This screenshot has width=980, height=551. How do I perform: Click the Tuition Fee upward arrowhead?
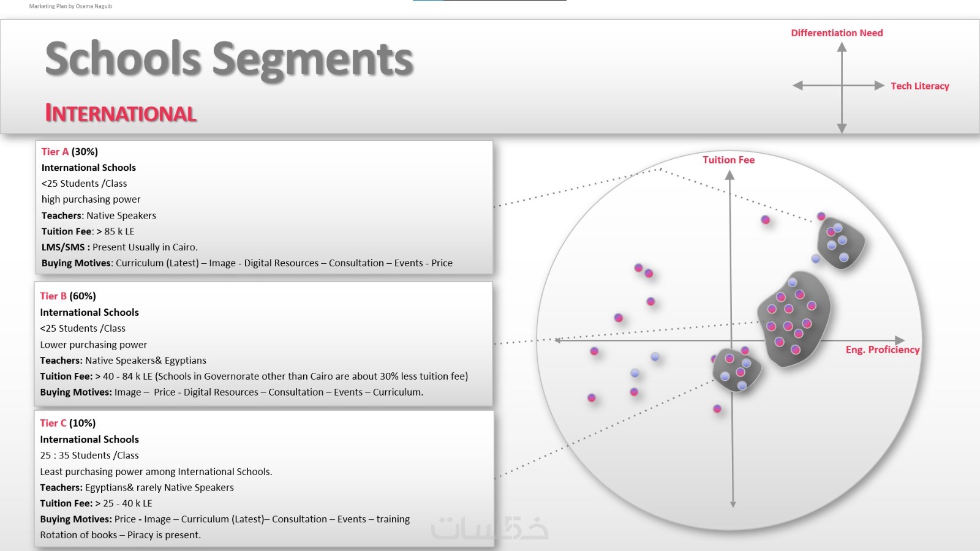[x=729, y=175]
